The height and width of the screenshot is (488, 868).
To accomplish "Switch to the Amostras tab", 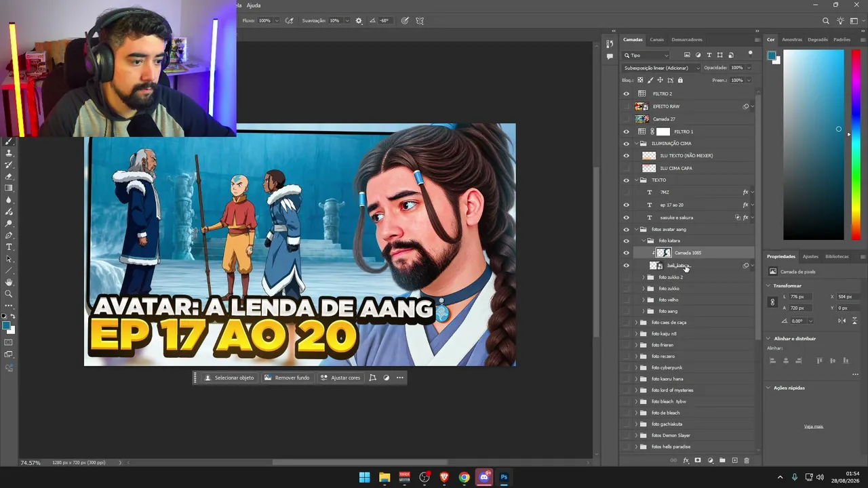I will [792, 39].
